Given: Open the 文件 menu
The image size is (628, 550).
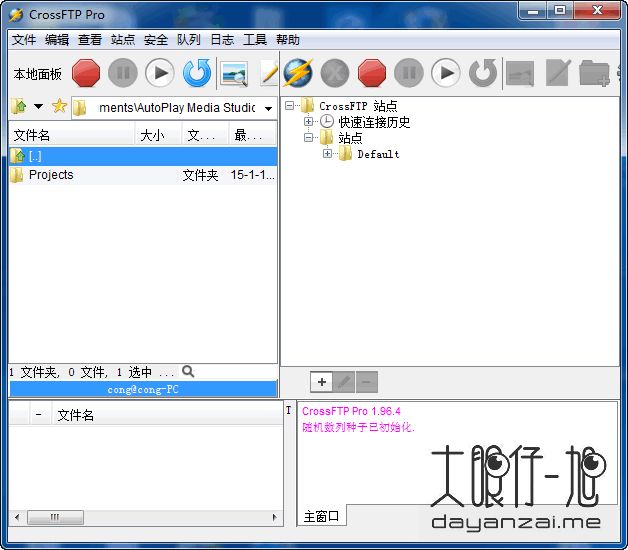Looking at the screenshot, I should [x=24, y=40].
